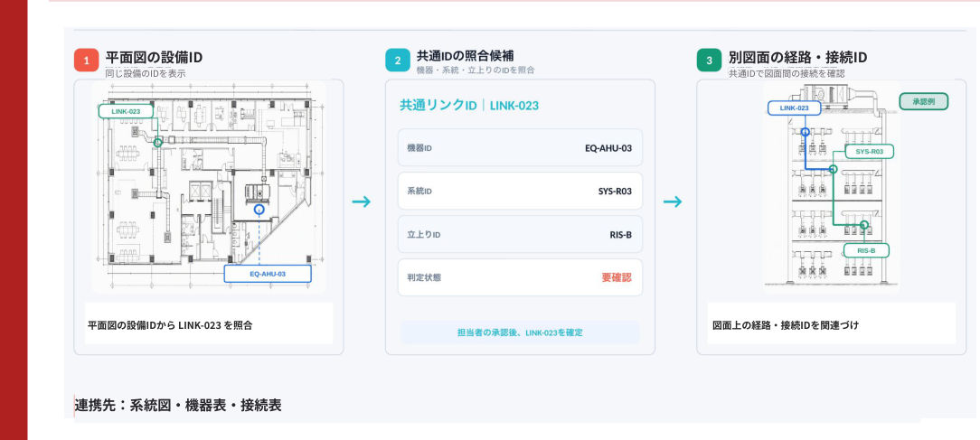Viewport: 980px width, 440px height.
Task: Click the subtitle 同じ設備のIDを表示
Action: [145, 73]
